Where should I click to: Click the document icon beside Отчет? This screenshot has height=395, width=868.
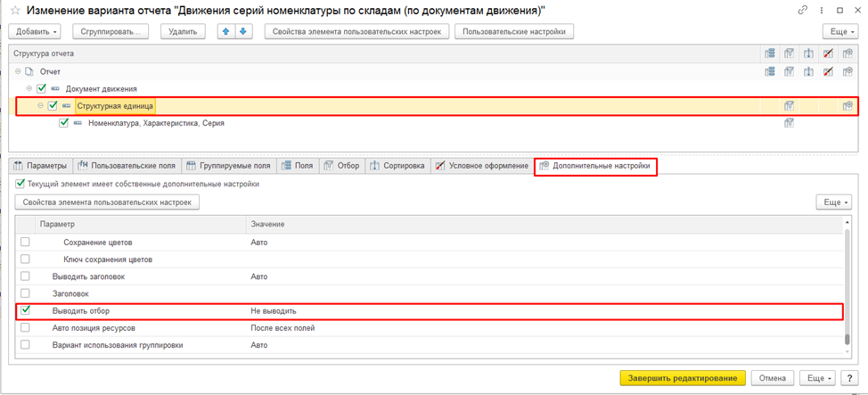point(30,71)
